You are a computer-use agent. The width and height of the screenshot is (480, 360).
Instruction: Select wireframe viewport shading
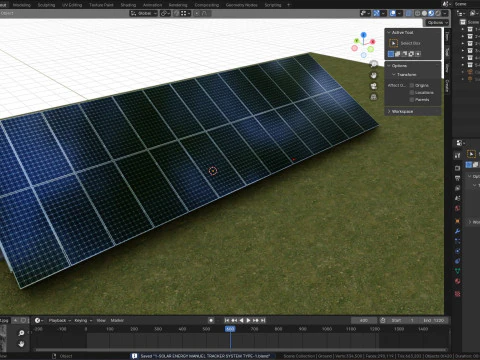click(x=417, y=13)
